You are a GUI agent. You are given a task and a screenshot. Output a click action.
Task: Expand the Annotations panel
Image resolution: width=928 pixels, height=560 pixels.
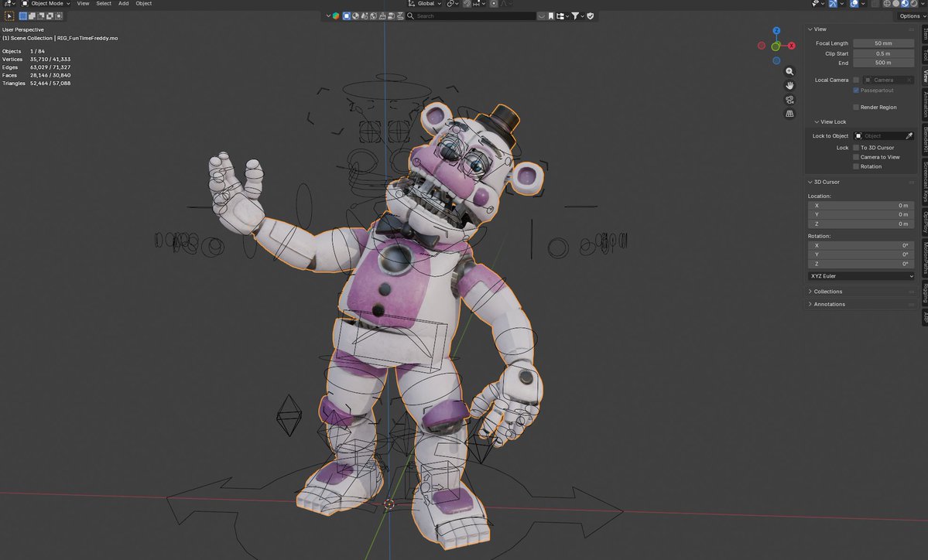826,304
